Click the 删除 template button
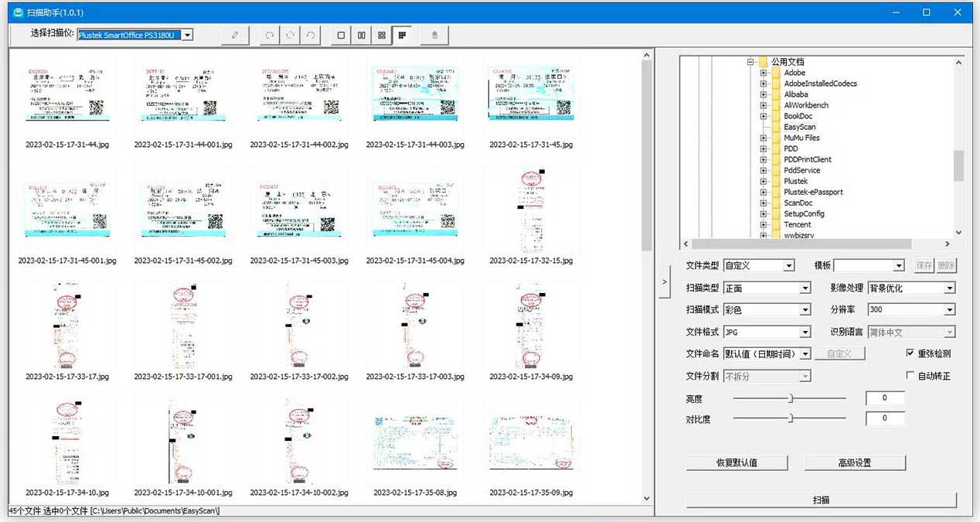 tap(946, 265)
